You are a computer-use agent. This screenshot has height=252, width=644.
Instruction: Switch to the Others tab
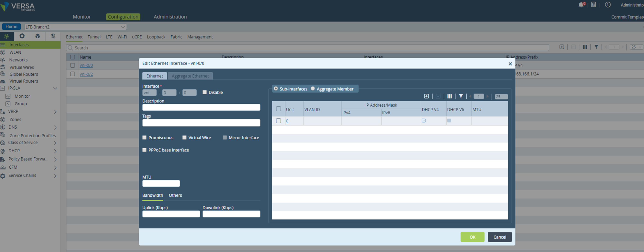tap(175, 195)
